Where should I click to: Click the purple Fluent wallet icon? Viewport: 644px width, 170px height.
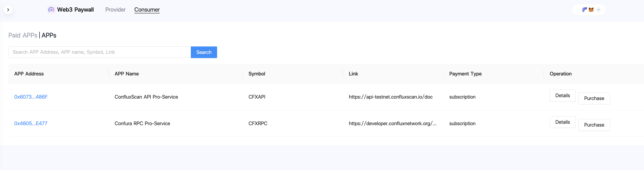[x=584, y=10]
